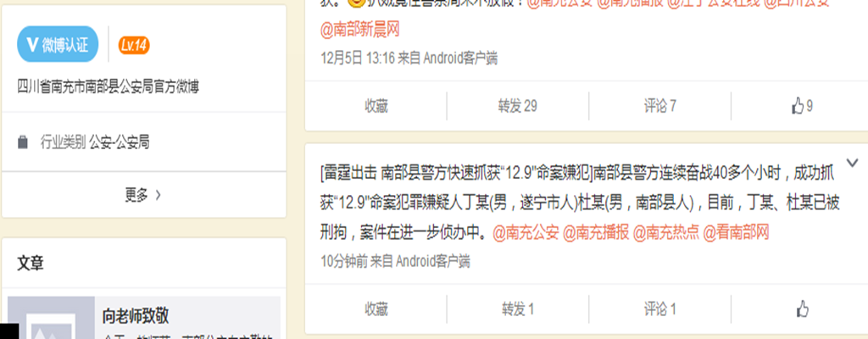
Task: Open 评论 1 comments
Action: pos(659,308)
